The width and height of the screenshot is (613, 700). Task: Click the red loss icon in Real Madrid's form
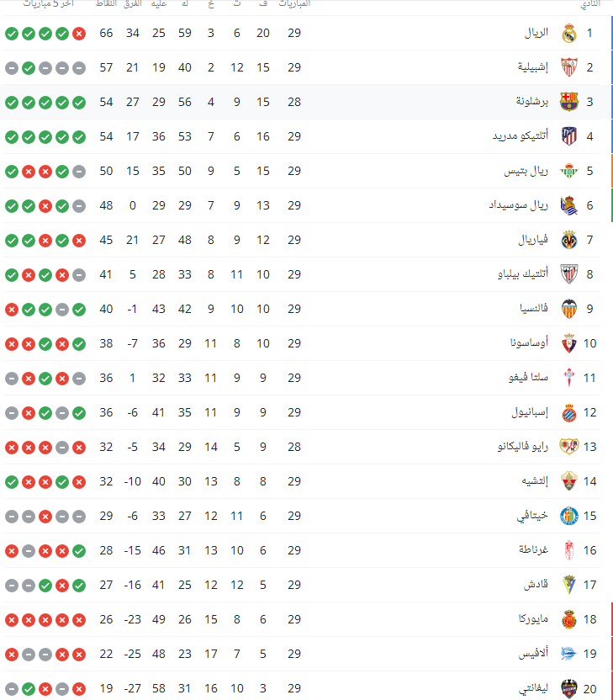point(79,34)
